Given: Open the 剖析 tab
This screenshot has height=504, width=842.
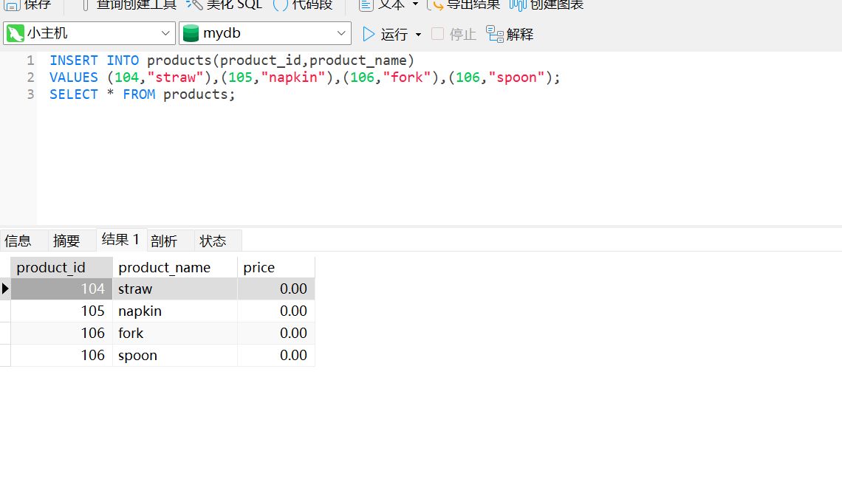Looking at the screenshot, I should click(x=164, y=241).
